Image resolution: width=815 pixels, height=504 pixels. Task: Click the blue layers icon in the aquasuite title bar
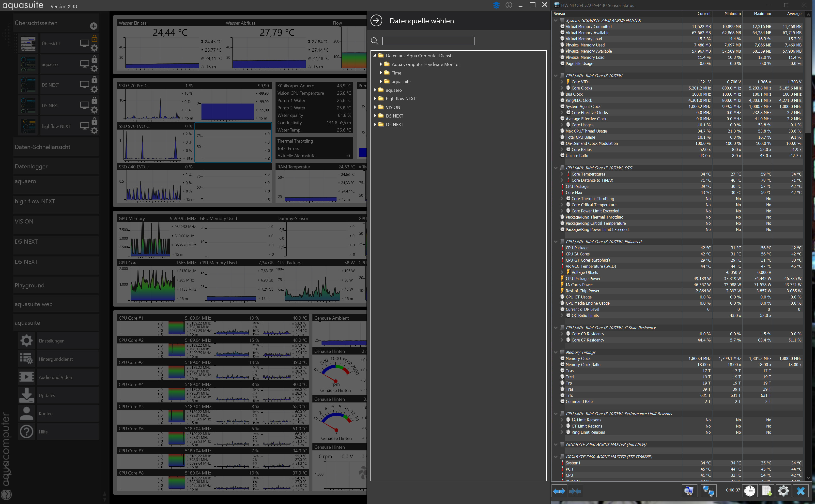pos(496,5)
